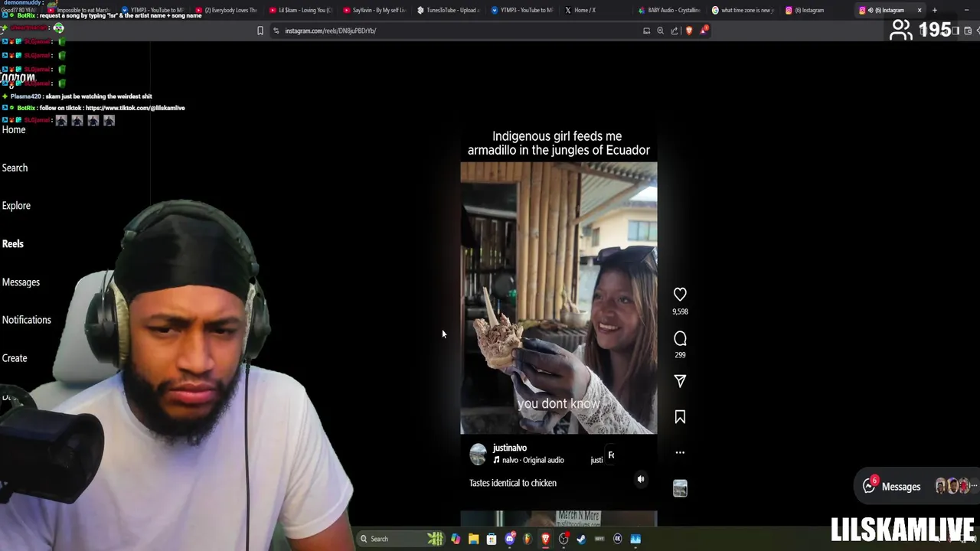Screen dimensions: 980x551
Task: Open the tiktok.com/@lilskamlive chat link
Action: [136, 108]
